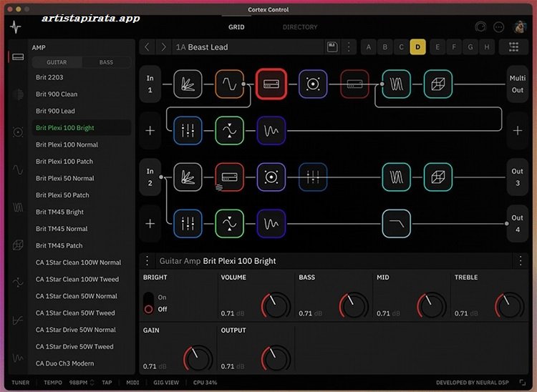Select the cab block in In 2 row
Viewport: 537px width, 392px height.
point(271,177)
